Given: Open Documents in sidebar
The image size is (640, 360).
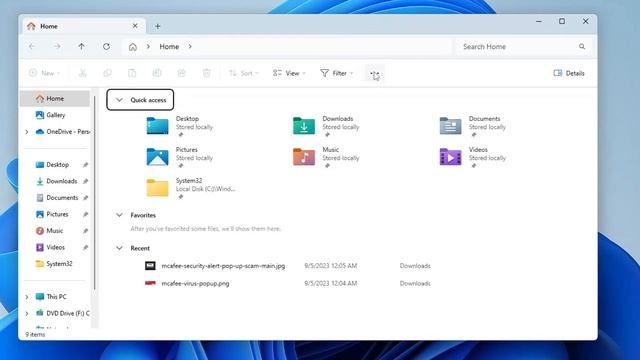Looking at the screenshot, I should click(x=62, y=198).
